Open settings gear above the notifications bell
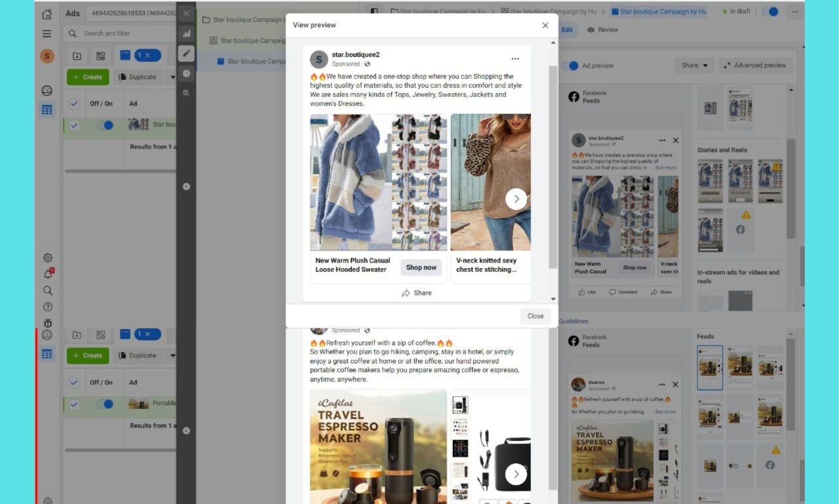This screenshot has width=839, height=504. tap(47, 258)
